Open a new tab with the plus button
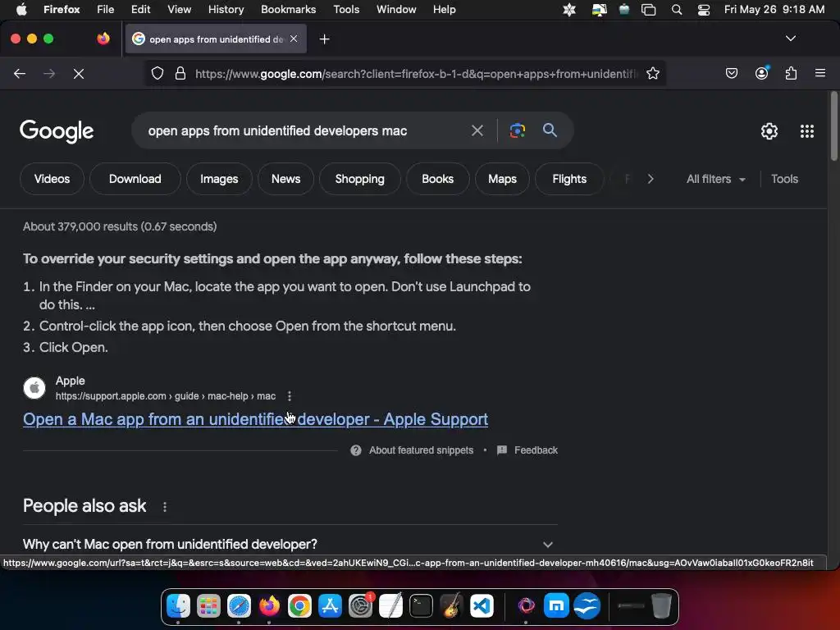 click(x=324, y=39)
